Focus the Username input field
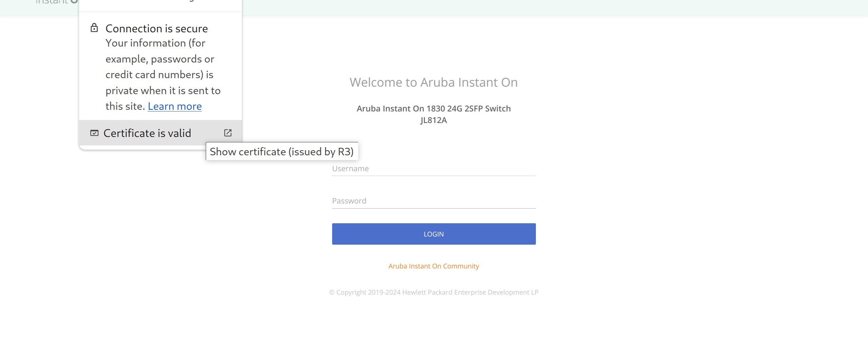 click(x=434, y=169)
